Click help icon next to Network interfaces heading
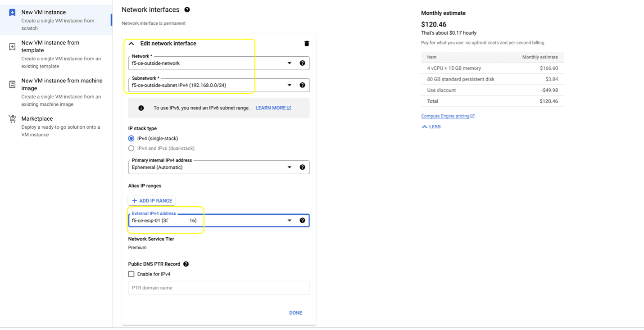Image resolution: width=644 pixels, height=330 pixels. click(x=187, y=10)
